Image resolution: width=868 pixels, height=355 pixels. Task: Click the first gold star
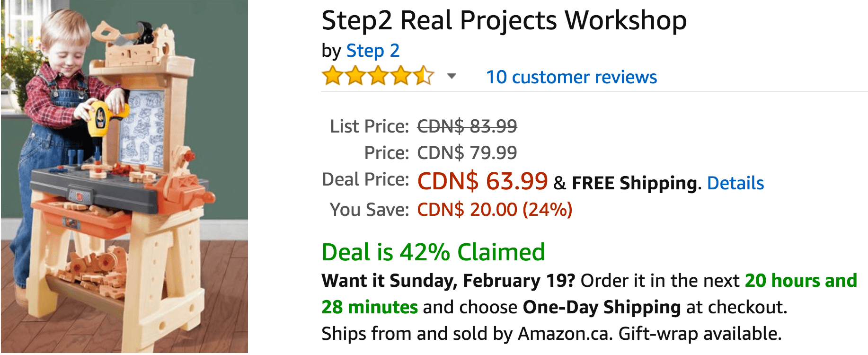click(332, 76)
